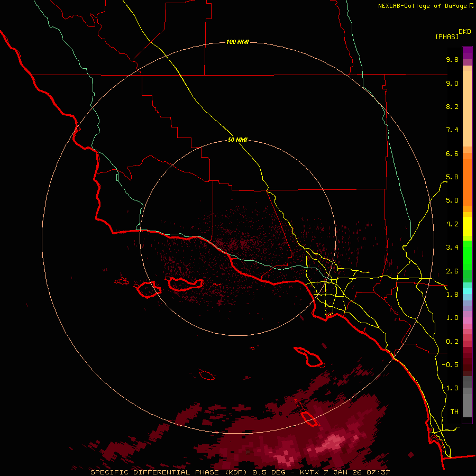
Task: Click the Specific Differential Phase caption at bottom
Action: point(241,472)
